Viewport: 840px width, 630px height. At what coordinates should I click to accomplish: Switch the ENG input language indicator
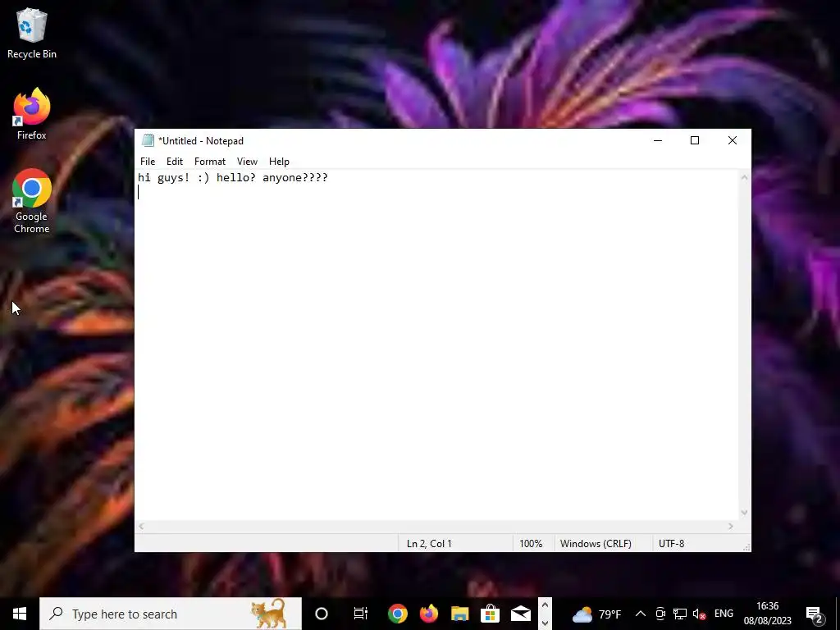coord(724,614)
